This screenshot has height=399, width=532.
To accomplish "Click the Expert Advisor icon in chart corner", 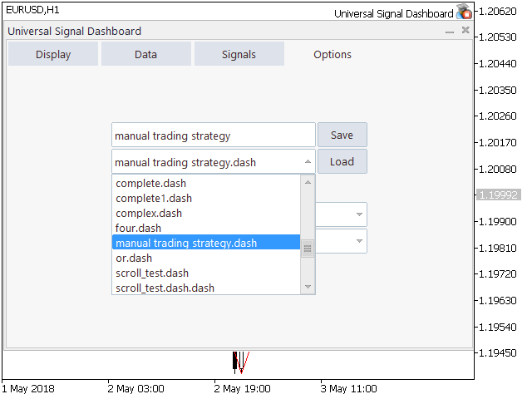I will (464, 12).
